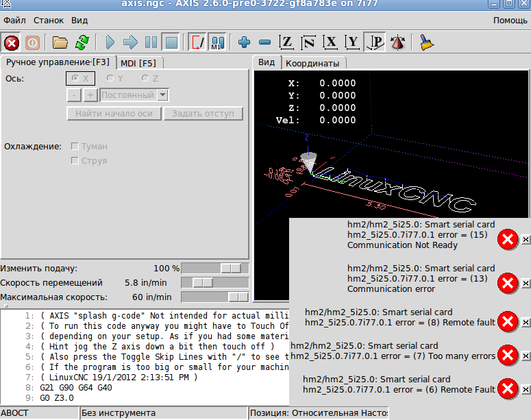The height and width of the screenshot is (420, 531).
Task: Click the Позиция: Относительная status field
Action: click(x=319, y=413)
